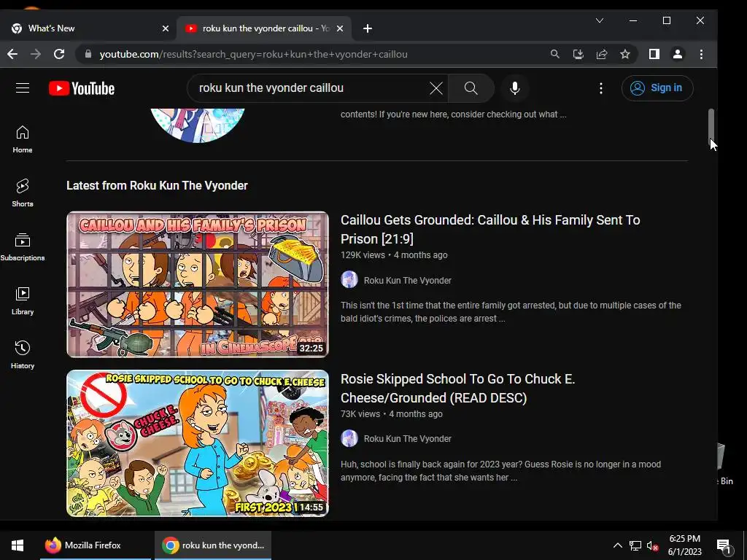747x560 pixels.
Task: Click the magnifier search button on YouTube
Action: click(471, 88)
